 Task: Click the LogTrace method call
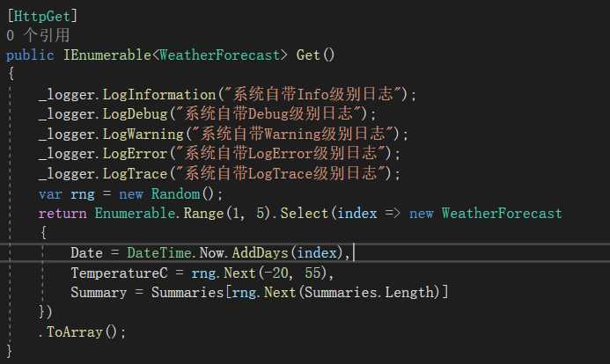(135, 173)
